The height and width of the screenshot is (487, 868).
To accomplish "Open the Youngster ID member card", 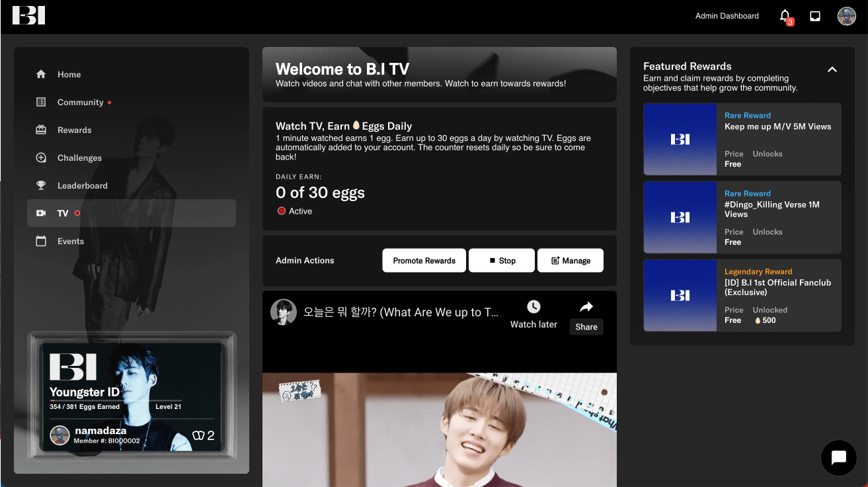I will point(132,398).
